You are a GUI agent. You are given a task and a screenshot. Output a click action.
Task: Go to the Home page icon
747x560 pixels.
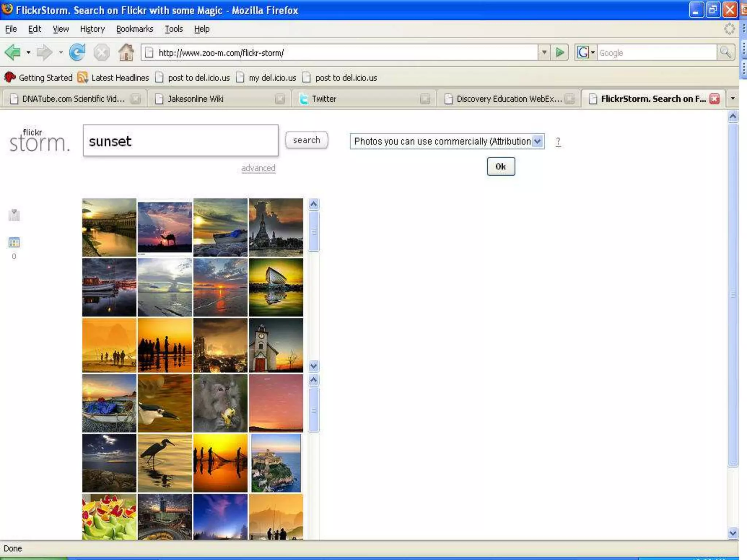[x=126, y=52]
